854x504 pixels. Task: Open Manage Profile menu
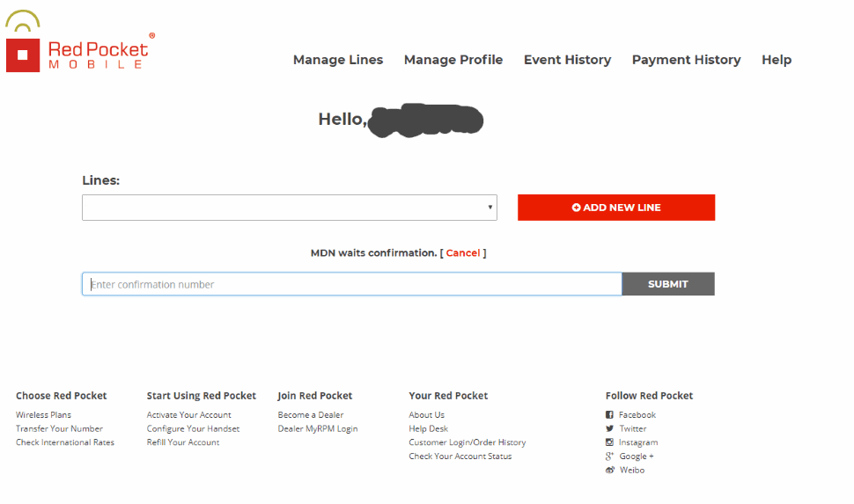click(453, 60)
